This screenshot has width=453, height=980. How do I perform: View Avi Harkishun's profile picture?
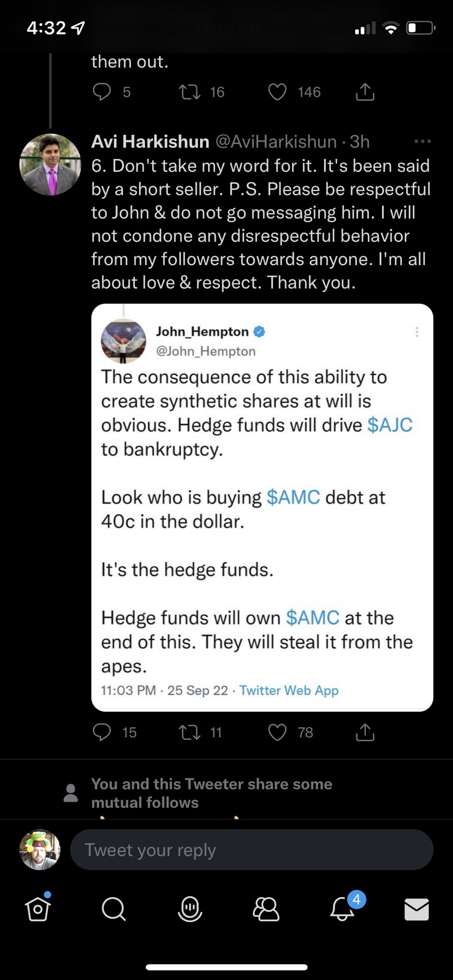click(50, 165)
